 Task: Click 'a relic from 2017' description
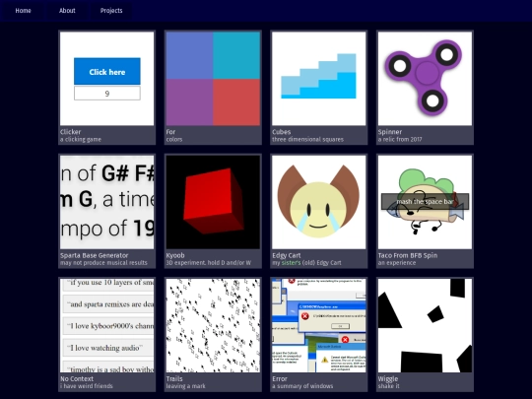click(x=400, y=140)
